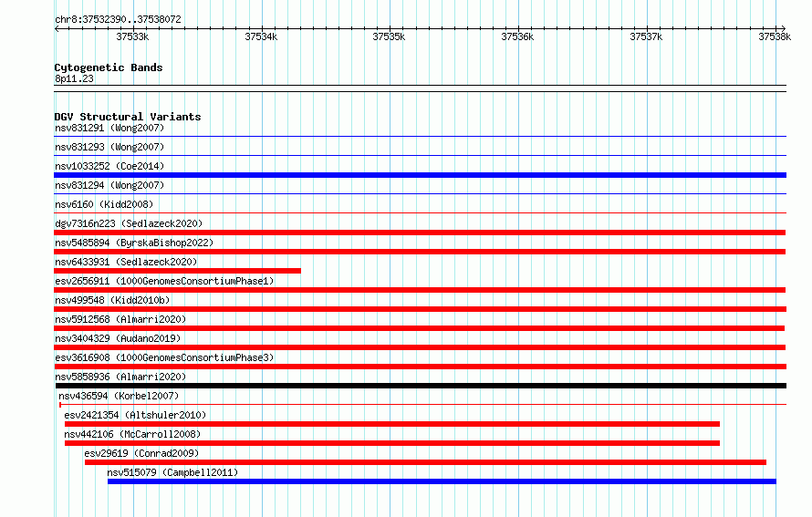Select the esv2656911 red variant bar
The image size is (812, 517).
pyautogui.click(x=420, y=290)
